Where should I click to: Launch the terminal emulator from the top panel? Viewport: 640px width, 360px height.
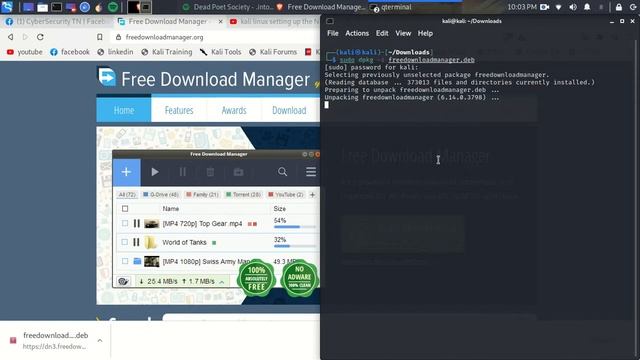point(56,7)
